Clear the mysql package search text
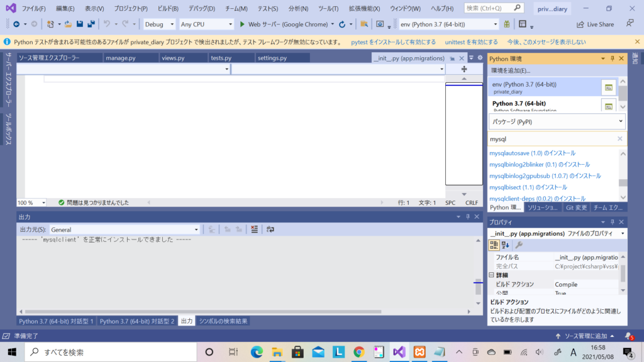The height and width of the screenshot is (362, 644). tap(619, 139)
